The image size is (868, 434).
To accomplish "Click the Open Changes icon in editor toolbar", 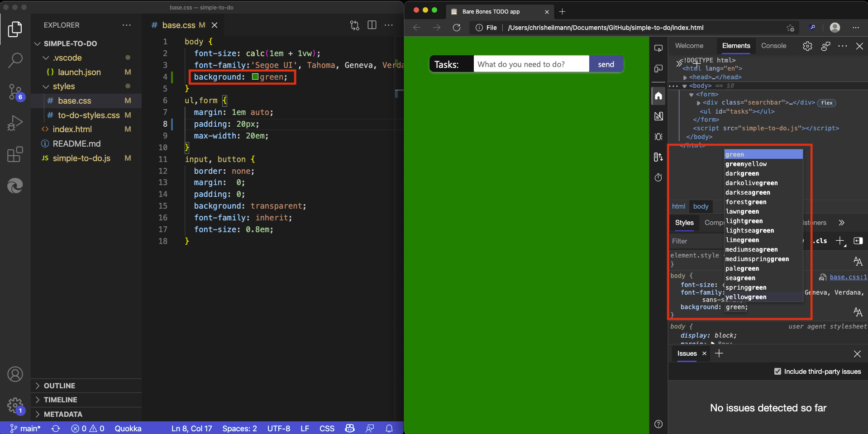I will point(355,25).
